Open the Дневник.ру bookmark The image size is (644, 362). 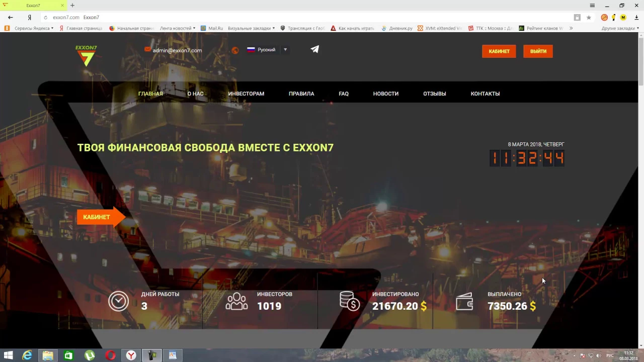(x=397, y=28)
